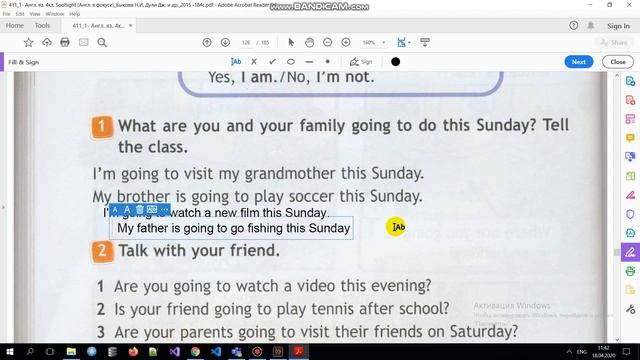Select the dot tool
This screenshot has height=360, width=640.
point(327,62)
